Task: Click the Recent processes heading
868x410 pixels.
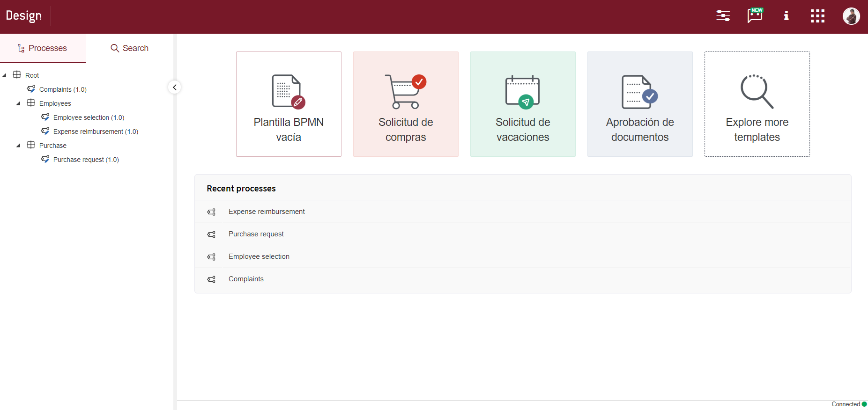Action: click(x=241, y=188)
